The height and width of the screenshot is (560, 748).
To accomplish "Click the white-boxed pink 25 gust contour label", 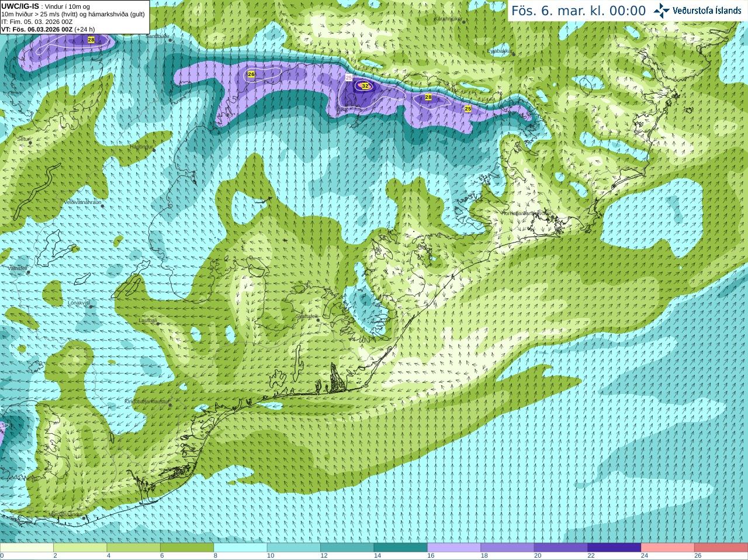I will point(349,77).
